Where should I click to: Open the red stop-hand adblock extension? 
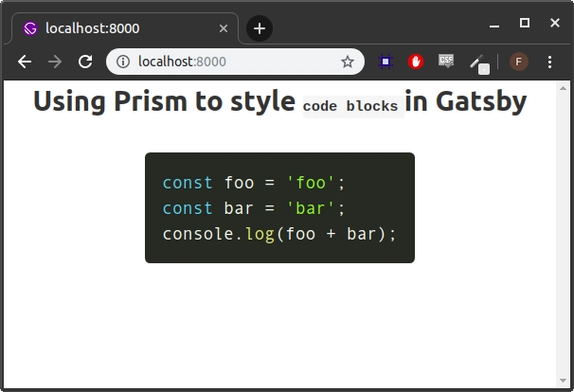415,62
